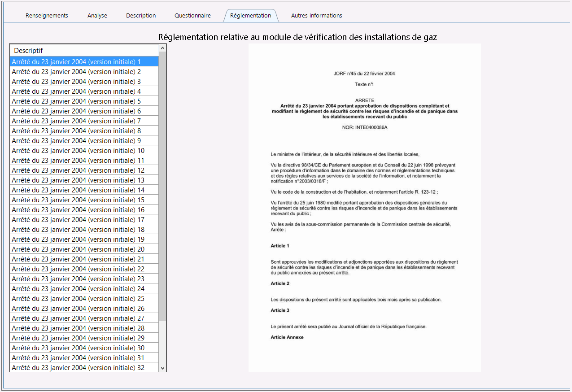Click the Descriptif column header
This screenshot has width=572, height=392.
click(84, 50)
